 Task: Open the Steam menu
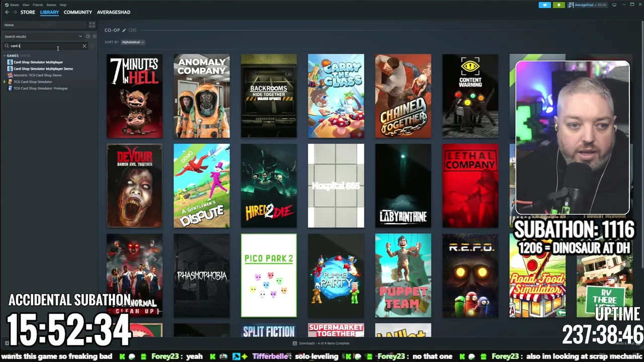(14, 5)
